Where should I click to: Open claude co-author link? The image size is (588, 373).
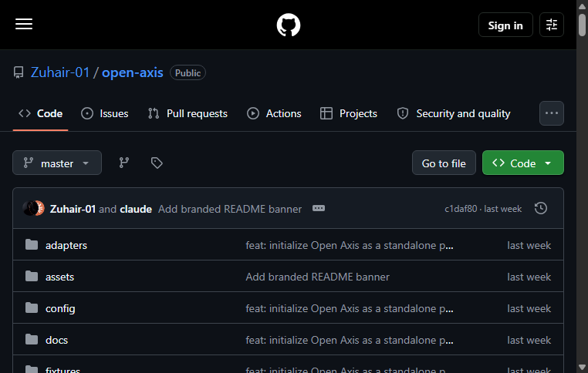136,209
